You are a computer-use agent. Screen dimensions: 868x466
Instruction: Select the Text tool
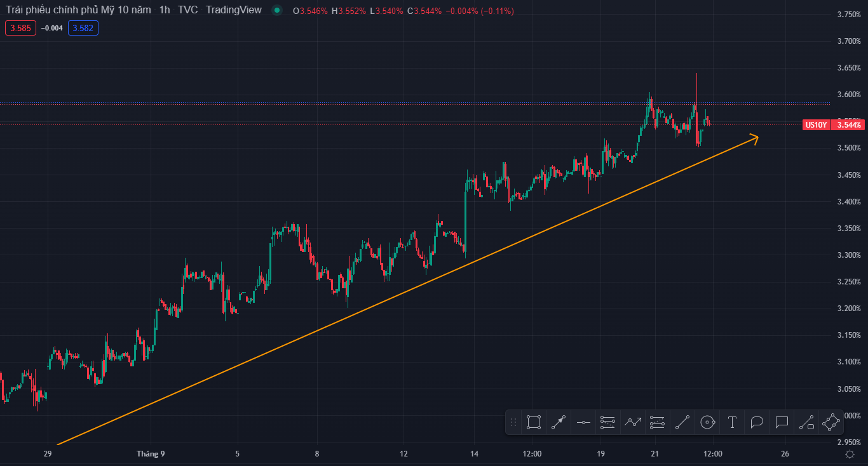tap(732, 422)
